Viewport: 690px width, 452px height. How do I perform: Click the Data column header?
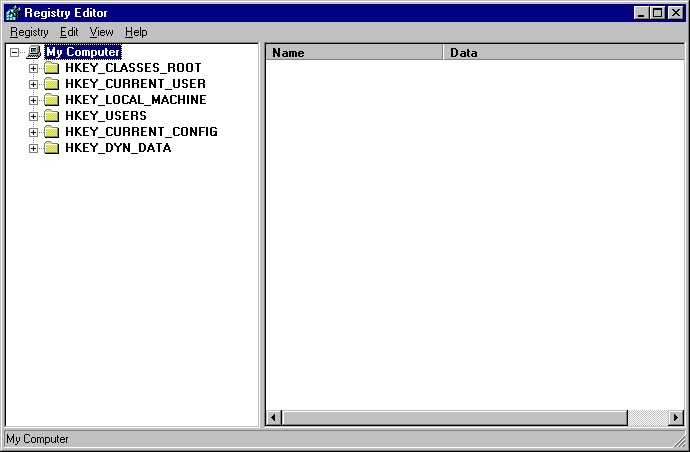point(563,53)
